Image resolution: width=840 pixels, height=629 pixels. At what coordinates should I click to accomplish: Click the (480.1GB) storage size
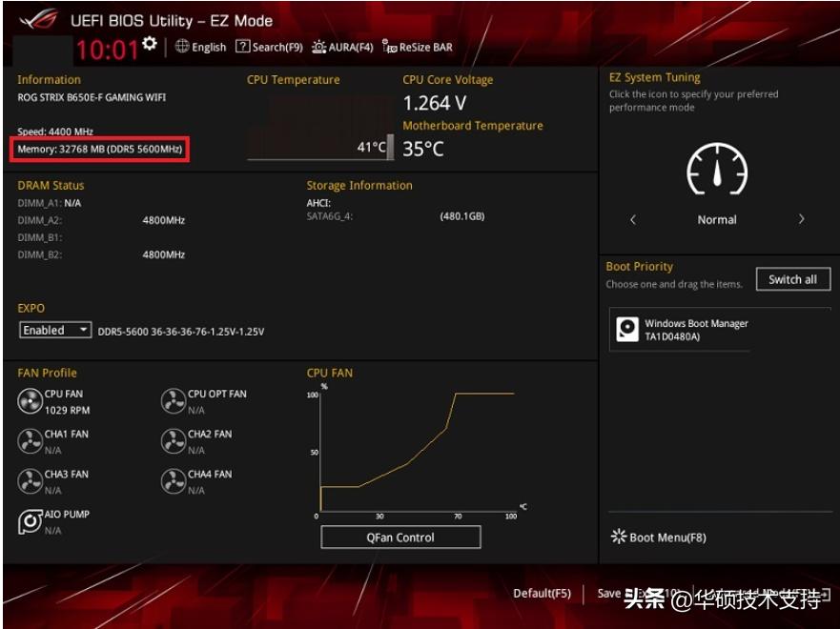[462, 216]
